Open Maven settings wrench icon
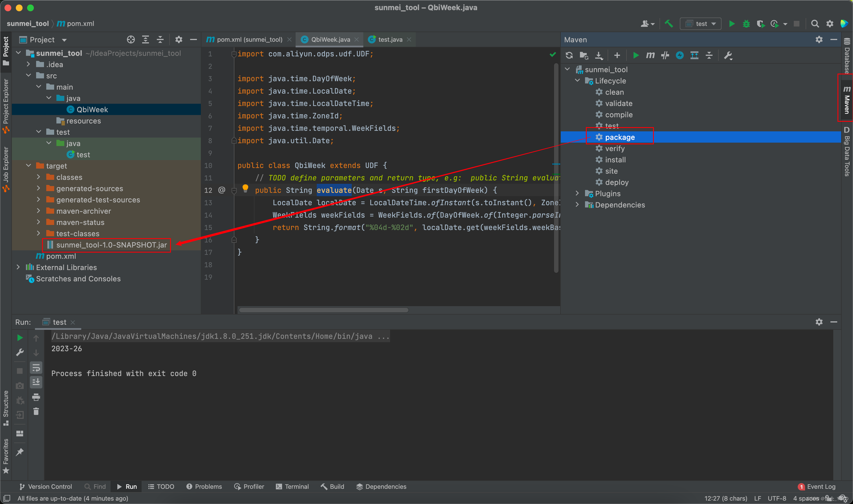853x504 pixels. click(727, 55)
